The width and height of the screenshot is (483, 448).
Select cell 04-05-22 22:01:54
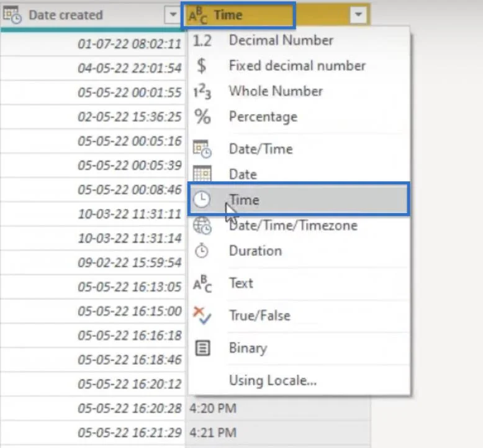(93, 68)
